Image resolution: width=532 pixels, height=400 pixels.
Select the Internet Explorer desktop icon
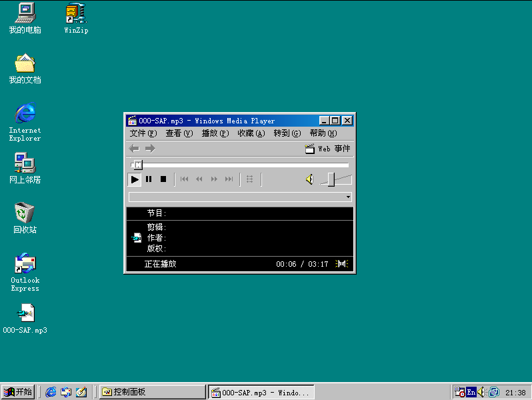(x=25, y=122)
